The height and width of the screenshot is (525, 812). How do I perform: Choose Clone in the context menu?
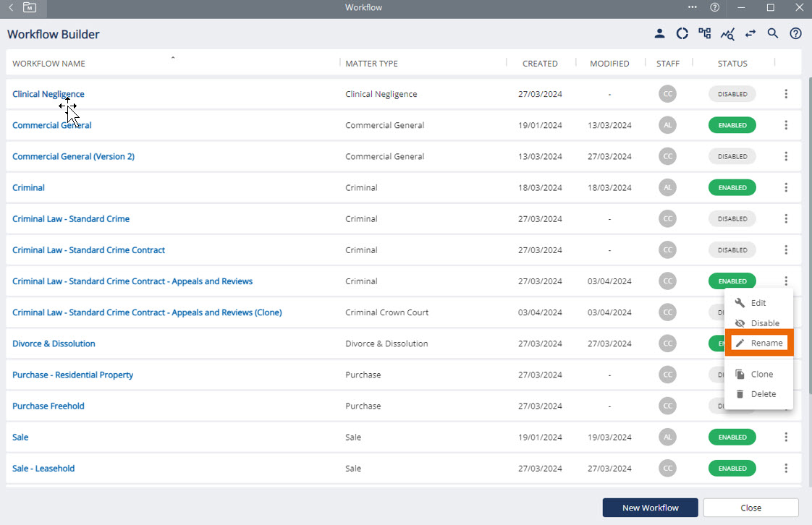759,374
